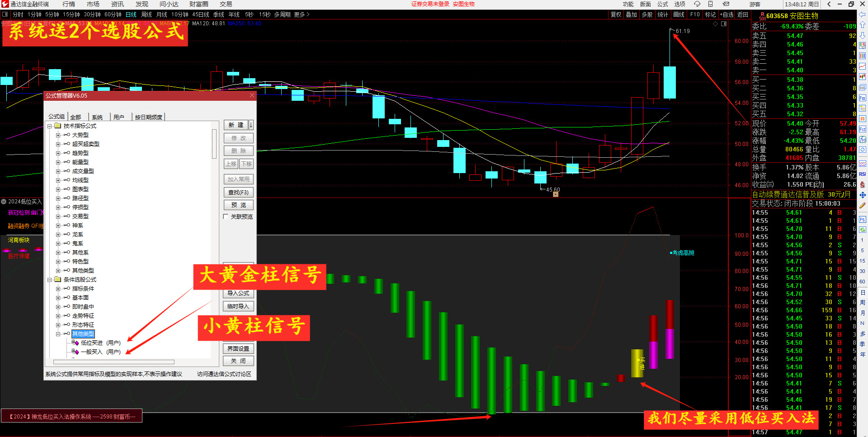Click the up arrow icon in right sidebar
The height and width of the screenshot is (437, 868).
(863, 25)
